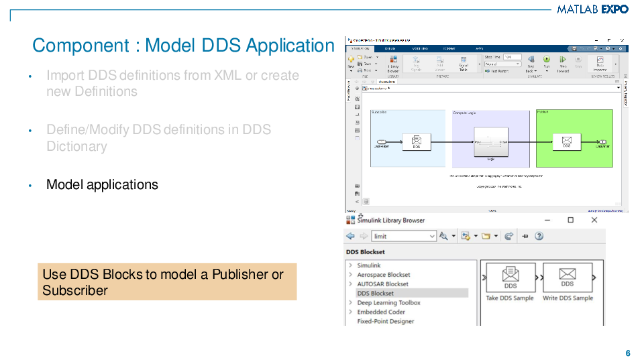Expand the Simulink library tree node
Image resolution: width=644 pixels, height=362 pixels.
click(x=350, y=265)
